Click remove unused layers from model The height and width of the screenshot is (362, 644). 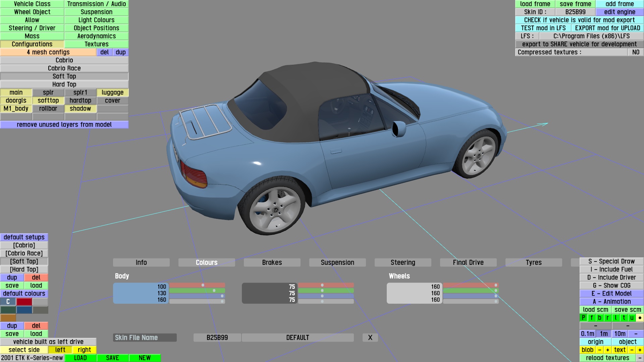[x=64, y=125]
